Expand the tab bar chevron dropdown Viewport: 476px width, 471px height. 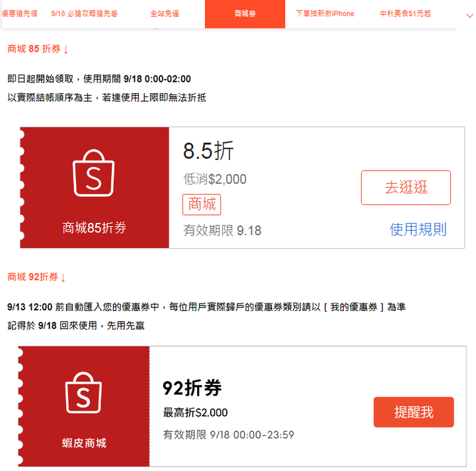469,16
